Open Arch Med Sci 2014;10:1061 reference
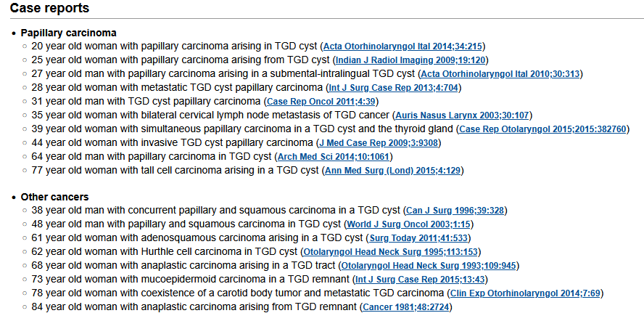The image size is (644, 329). (x=336, y=157)
